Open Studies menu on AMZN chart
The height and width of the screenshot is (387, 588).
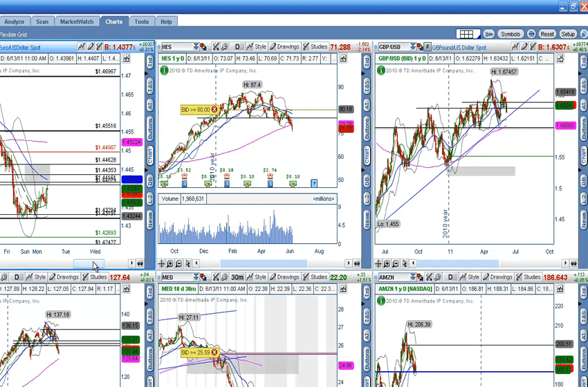(x=528, y=277)
